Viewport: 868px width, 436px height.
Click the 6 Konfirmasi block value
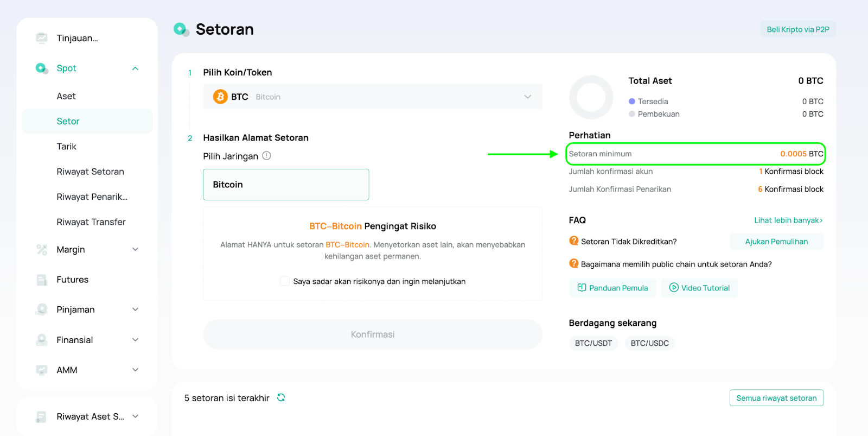tap(790, 189)
